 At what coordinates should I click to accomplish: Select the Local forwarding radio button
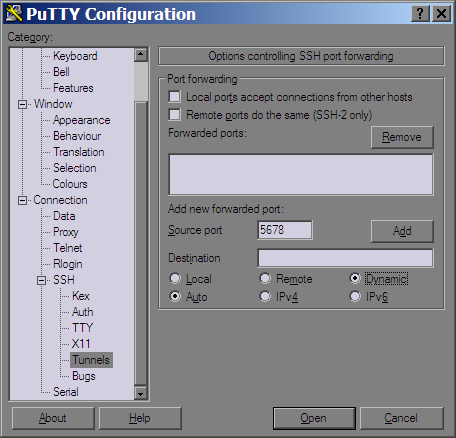pos(175,279)
